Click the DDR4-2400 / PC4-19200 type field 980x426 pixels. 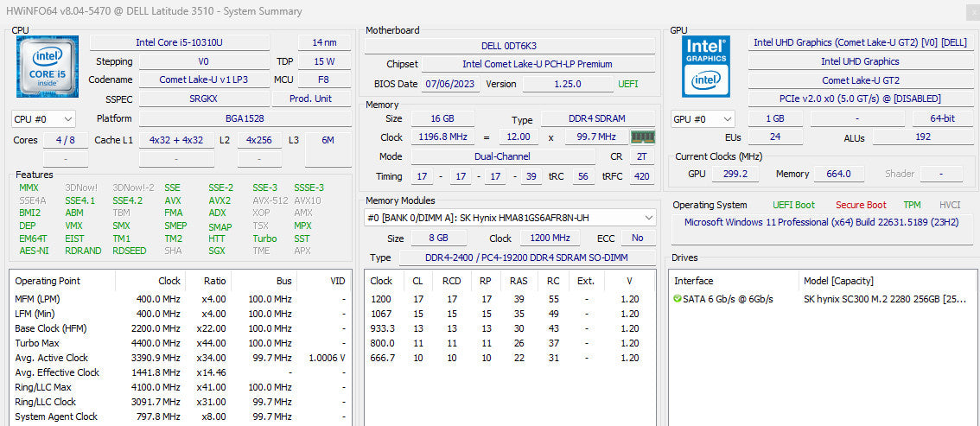pos(527,258)
